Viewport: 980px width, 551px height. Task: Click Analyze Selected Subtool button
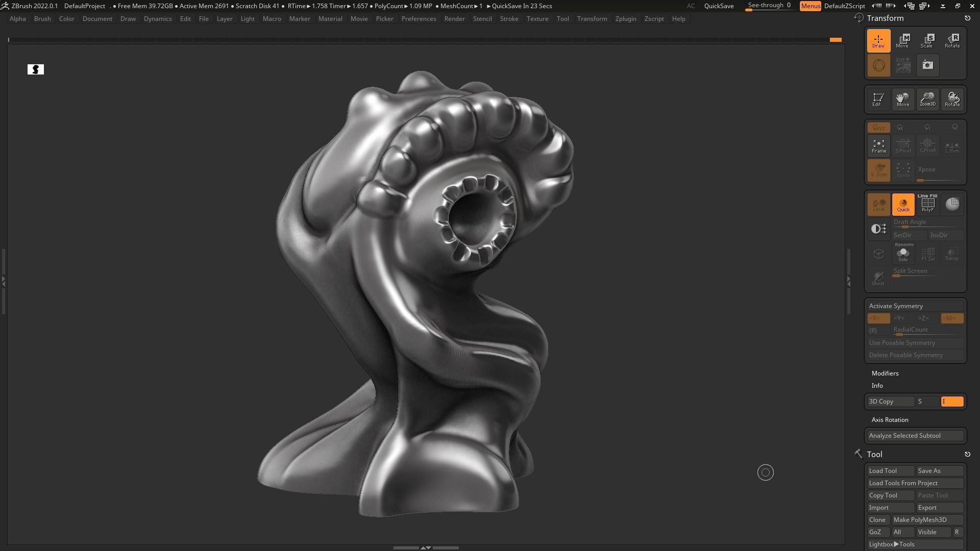coord(915,436)
